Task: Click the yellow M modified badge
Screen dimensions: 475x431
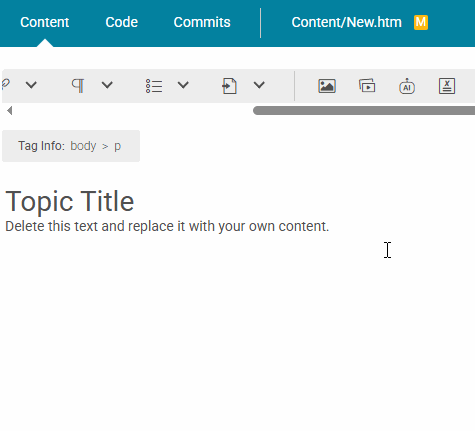Action: click(x=421, y=22)
